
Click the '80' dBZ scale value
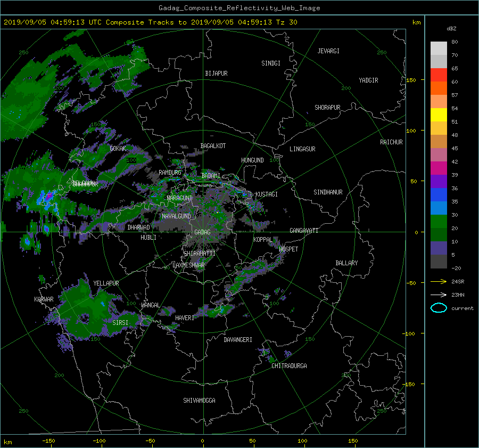tap(455, 42)
